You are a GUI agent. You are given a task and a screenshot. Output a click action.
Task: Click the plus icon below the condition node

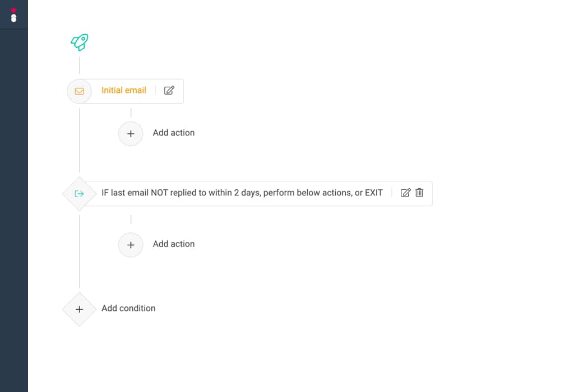(131, 245)
